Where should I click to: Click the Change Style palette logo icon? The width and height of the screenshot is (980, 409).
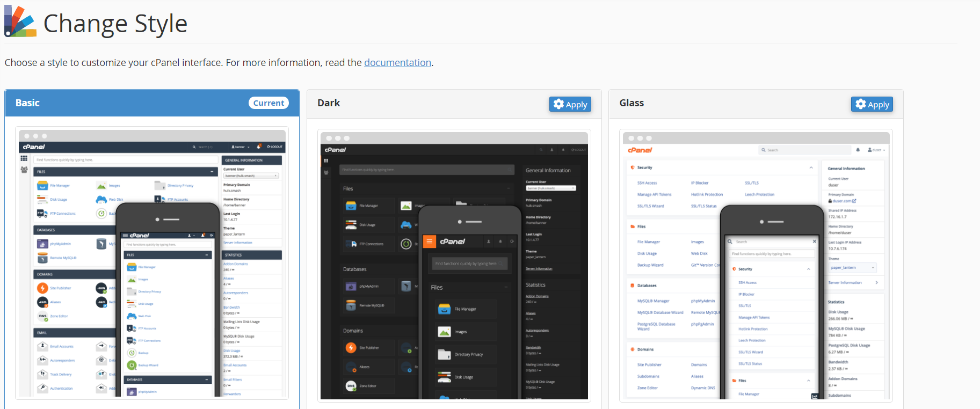pos(20,21)
